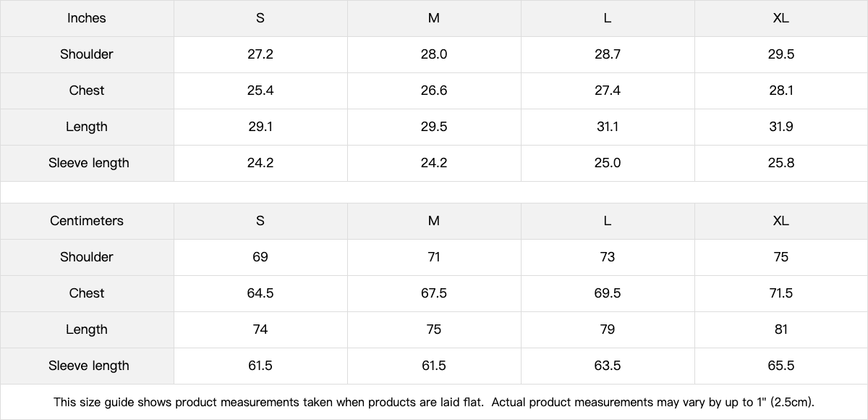Click the Shoulder row label in Inches table

click(87, 54)
